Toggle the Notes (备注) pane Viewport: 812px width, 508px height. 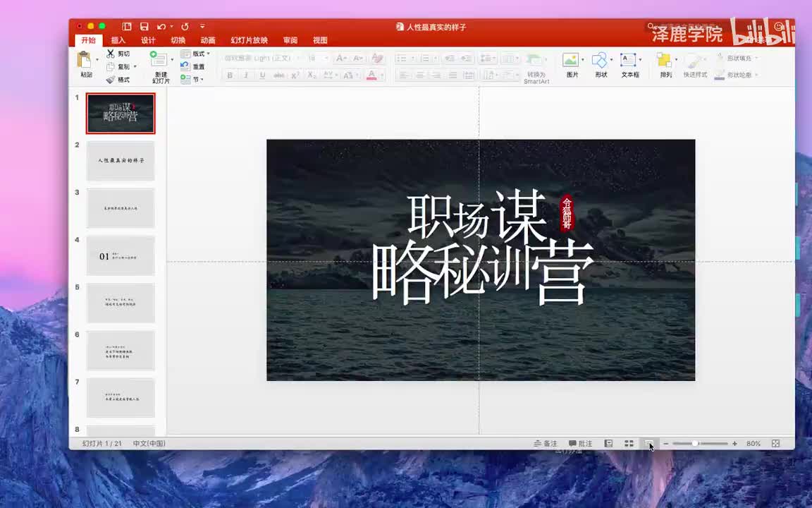[x=546, y=443]
